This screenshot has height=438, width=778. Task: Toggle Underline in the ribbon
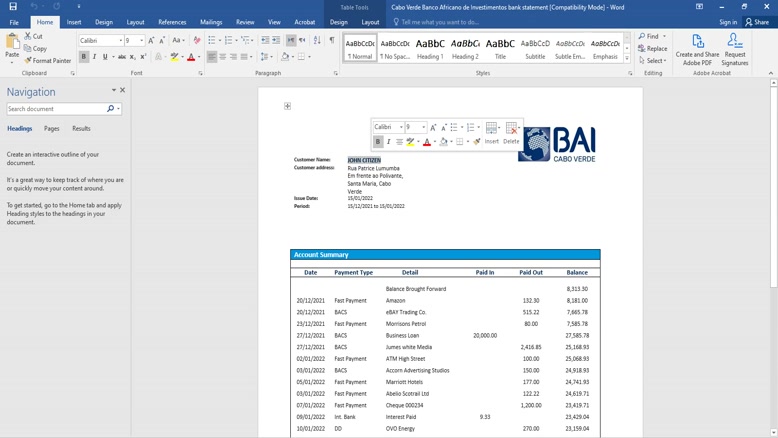pyautogui.click(x=105, y=57)
